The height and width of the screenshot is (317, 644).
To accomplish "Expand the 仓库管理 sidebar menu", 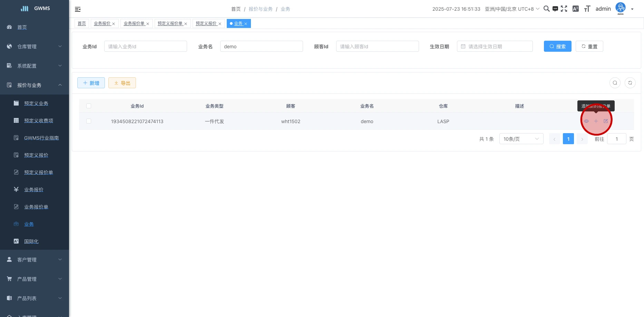I will click(x=35, y=47).
